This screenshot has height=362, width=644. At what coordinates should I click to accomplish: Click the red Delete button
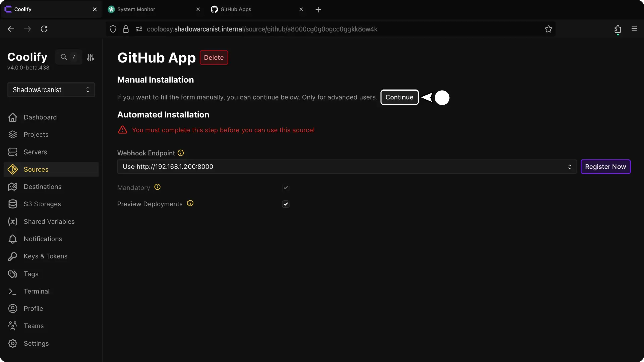click(x=214, y=58)
